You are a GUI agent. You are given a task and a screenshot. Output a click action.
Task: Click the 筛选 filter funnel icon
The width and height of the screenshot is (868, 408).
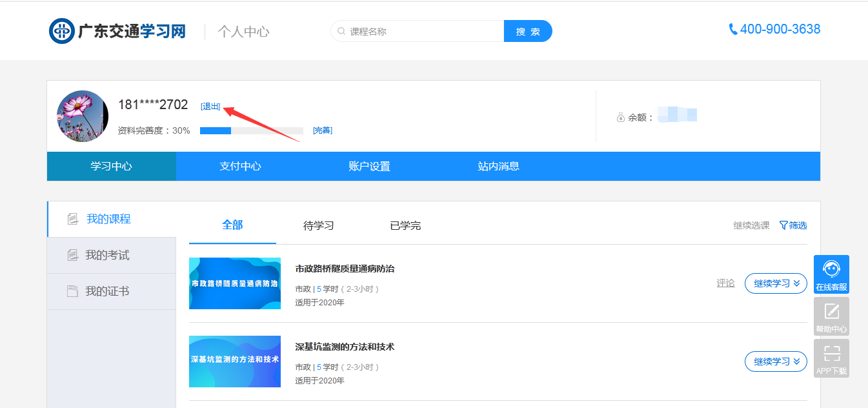(x=783, y=225)
